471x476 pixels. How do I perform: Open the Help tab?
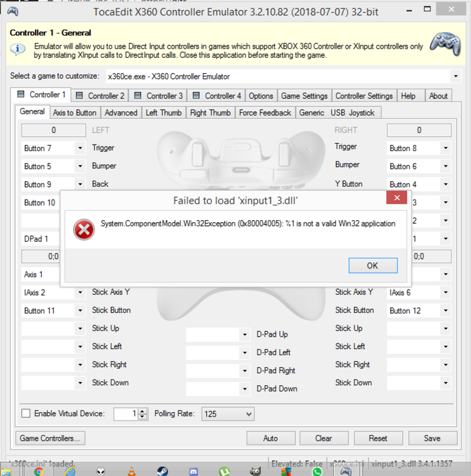(411, 96)
